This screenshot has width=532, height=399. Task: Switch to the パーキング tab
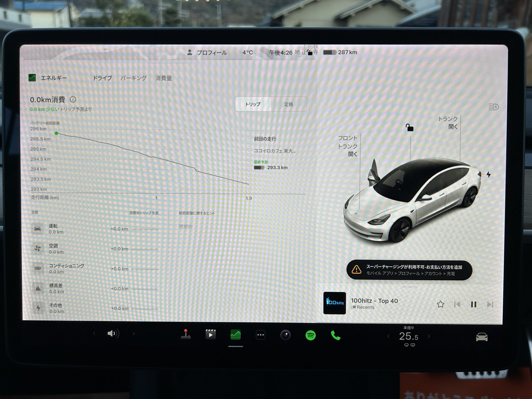(x=133, y=78)
